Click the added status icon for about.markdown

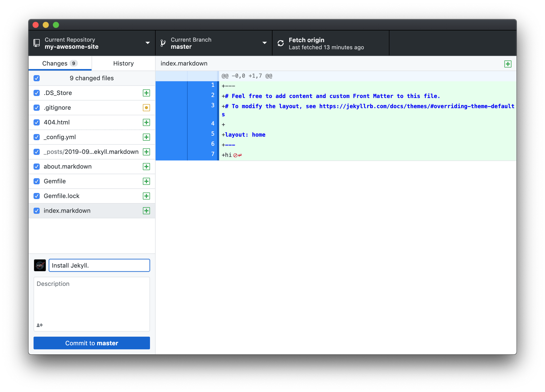pos(146,166)
